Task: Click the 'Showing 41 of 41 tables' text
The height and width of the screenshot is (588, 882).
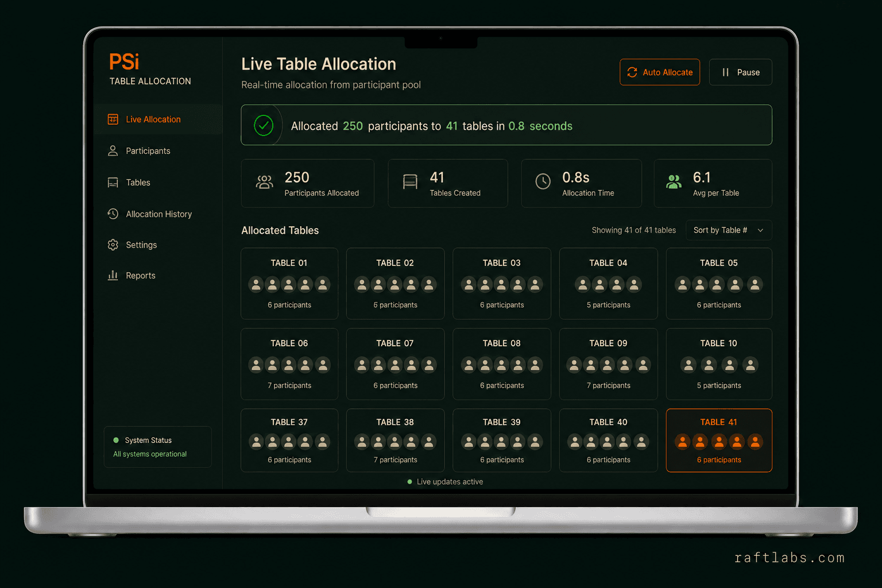Action: coord(634,230)
